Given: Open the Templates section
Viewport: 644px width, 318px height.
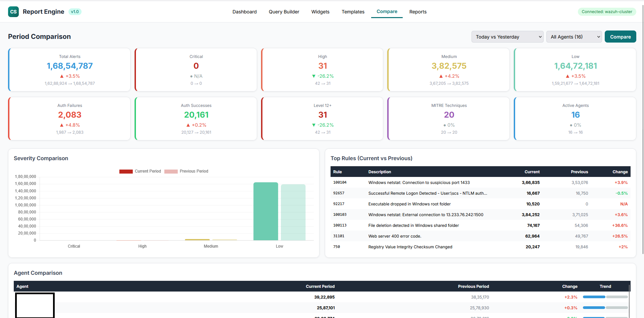Looking at the screenshot, I should 353,11.
